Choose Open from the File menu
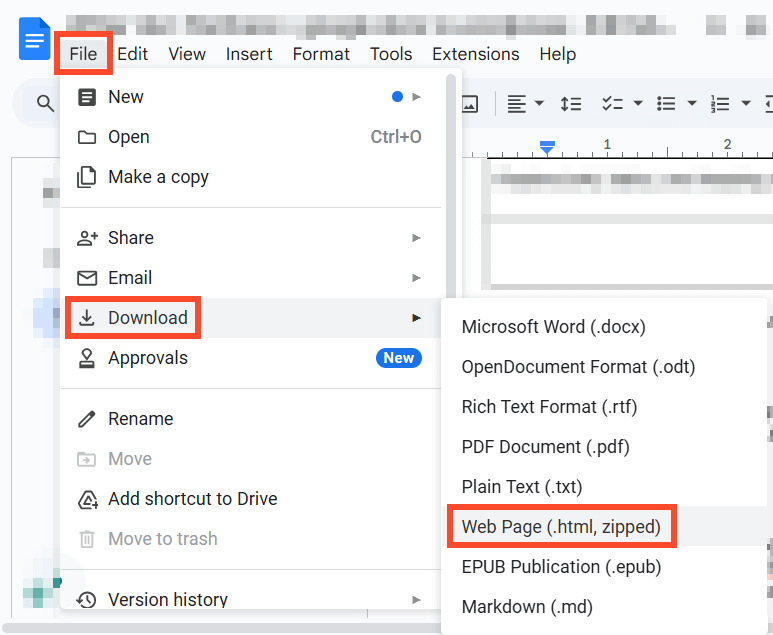The image size is (773, 635). [x=251, y=137]
